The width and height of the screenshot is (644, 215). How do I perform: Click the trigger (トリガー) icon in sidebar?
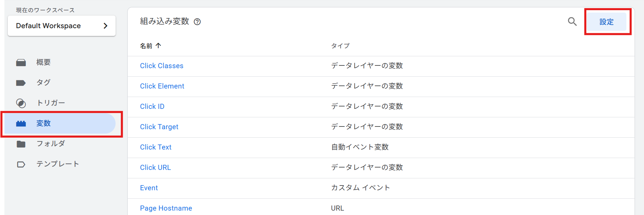(21, 103)
